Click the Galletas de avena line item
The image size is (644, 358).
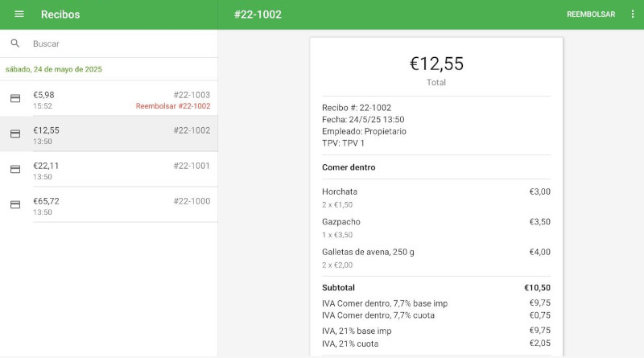pos(357,252)
